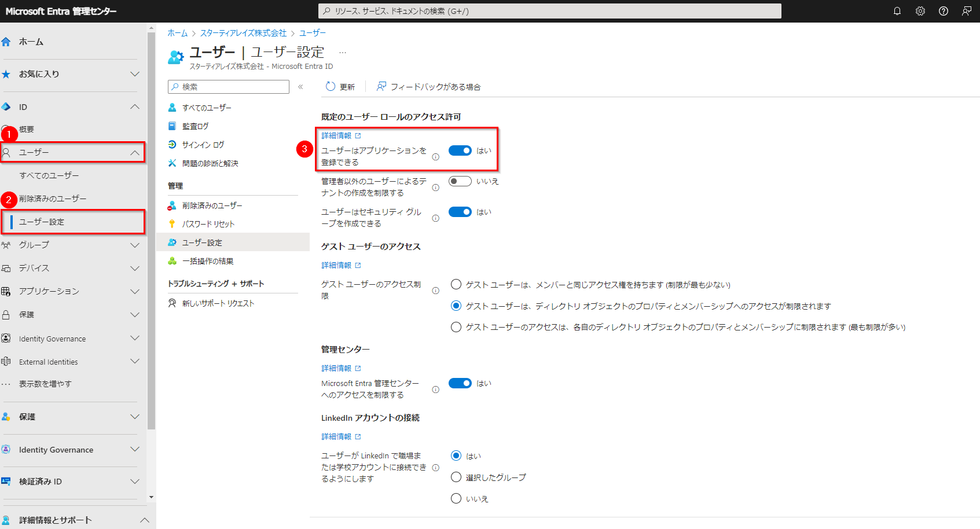Open すべてのユーザー in blade menu
Screen dimensions: 980x529
pos(207,108)
